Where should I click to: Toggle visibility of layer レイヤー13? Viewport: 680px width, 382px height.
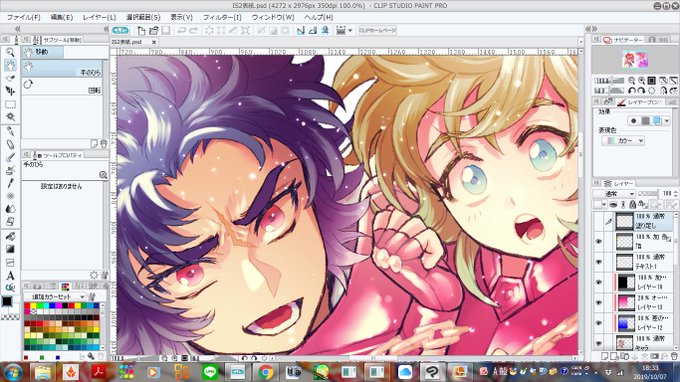pos(599,303)
